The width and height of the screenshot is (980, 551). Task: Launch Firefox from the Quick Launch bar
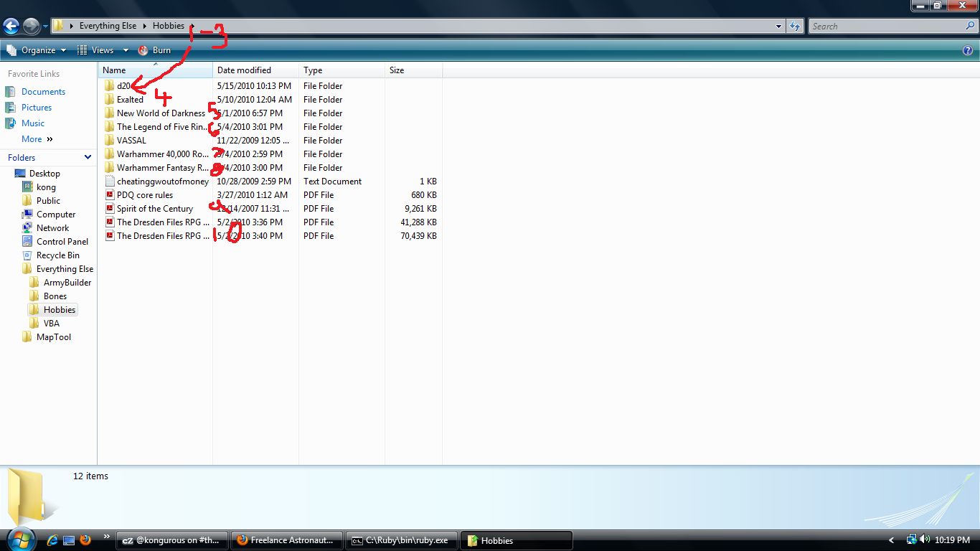(x=85, y=540)
